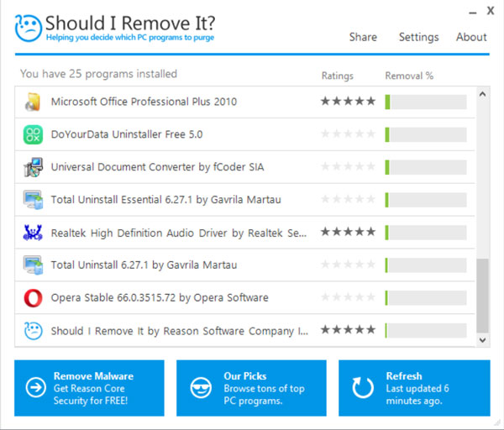Click the scroll up arrow of the list

click(x=482, y=95)
